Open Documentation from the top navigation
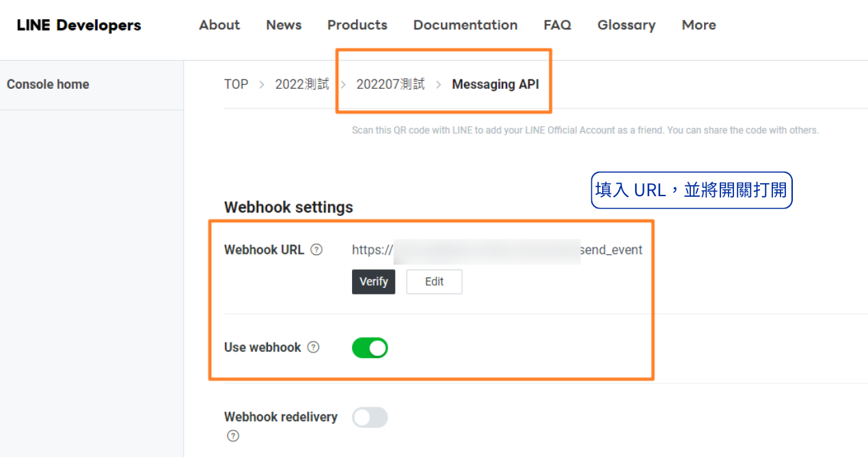Image resolution: width=868 pixels, height=458 pixels. click(x=465, y=25)
